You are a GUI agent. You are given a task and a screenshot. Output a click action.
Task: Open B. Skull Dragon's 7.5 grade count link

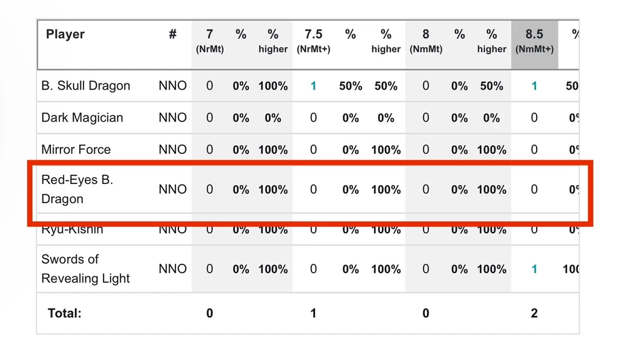313,86
